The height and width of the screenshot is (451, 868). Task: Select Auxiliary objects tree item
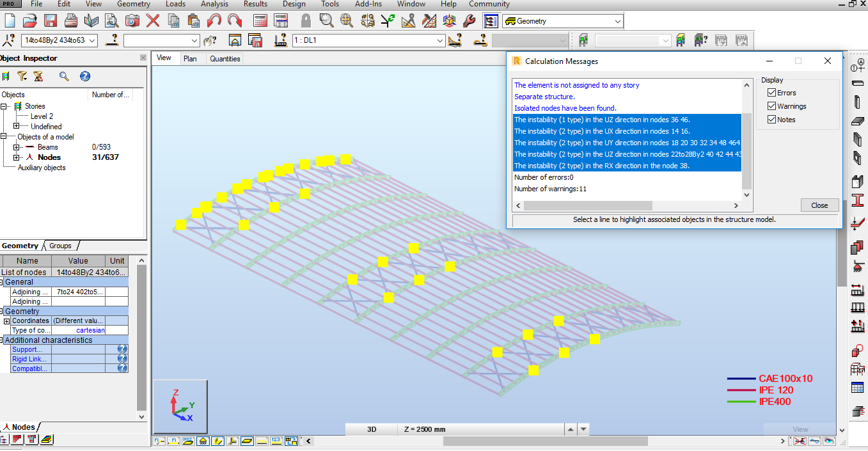42,168
